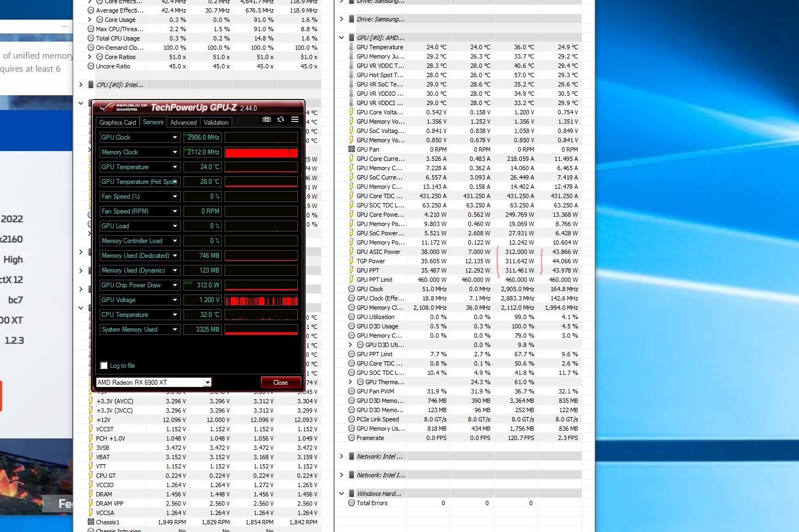Expand the Core Usage sub-group
The image size is (799, 532).
click(90, 20)
